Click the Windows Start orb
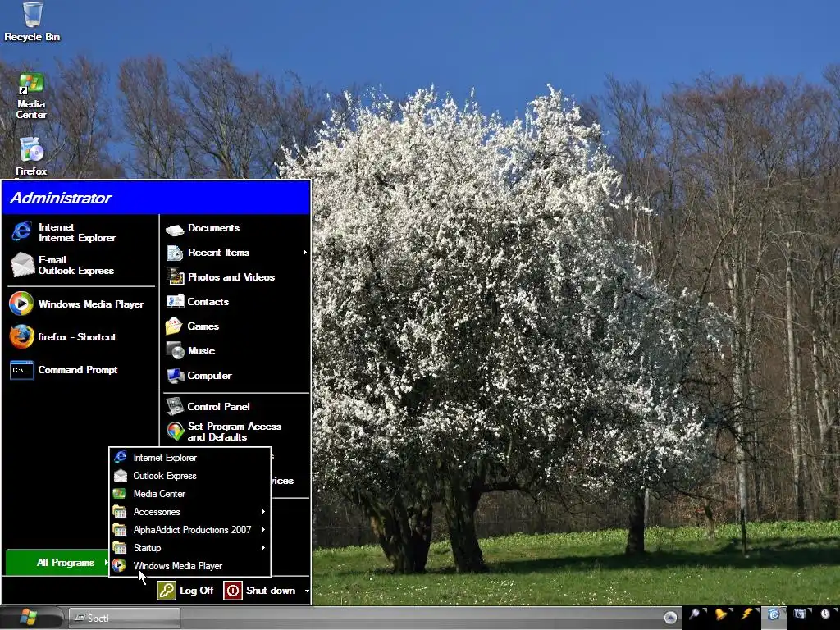 (29, 617)
